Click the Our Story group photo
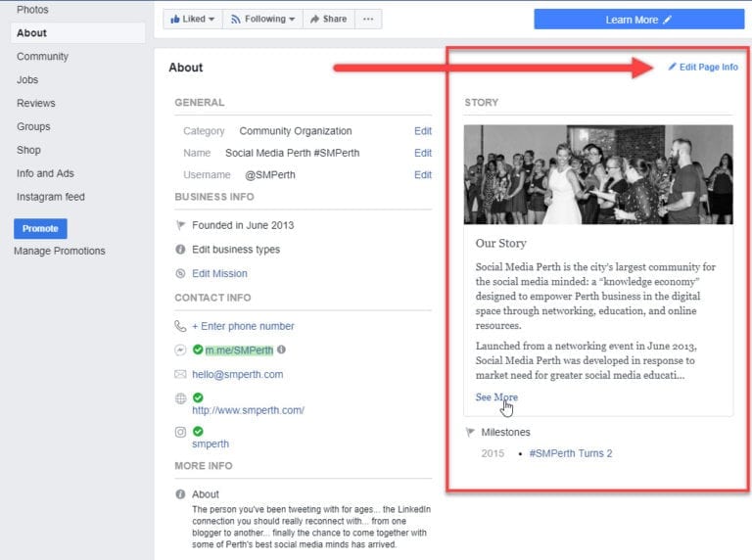The width and height of the screenshot is (752, 560). pyautogui.click(x=598, y=174)
